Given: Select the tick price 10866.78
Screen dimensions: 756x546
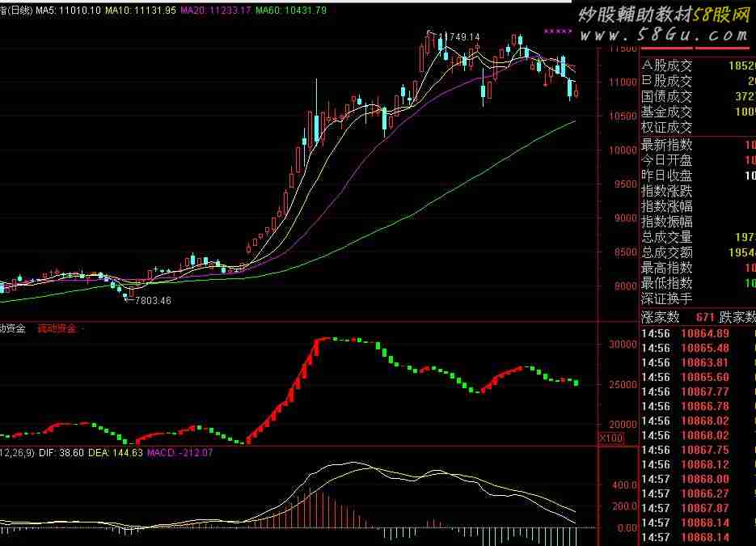Looking at the screenshot, I should [705, 406].
